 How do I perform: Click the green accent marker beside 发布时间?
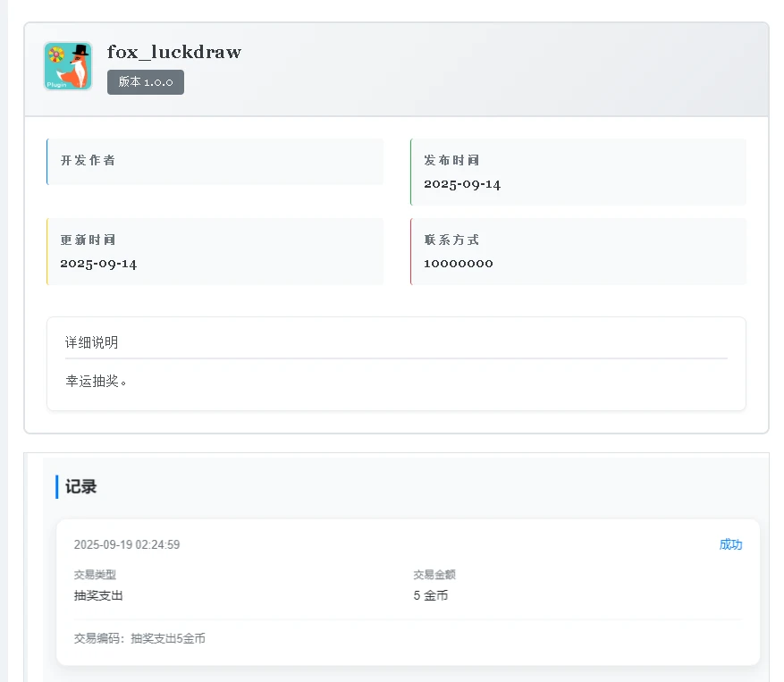click(412, 172)
